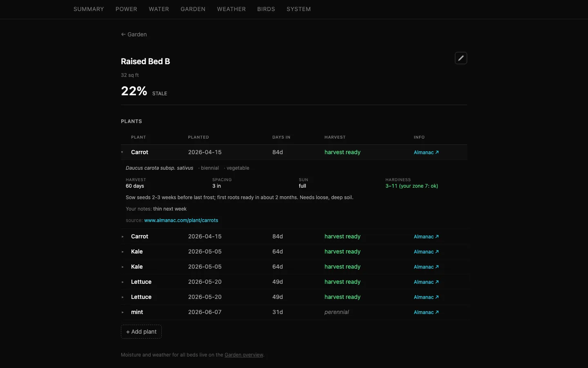588x368 pixels.
Task: Open the Almanac external link in expanded Carrot row
Action: [x=426, y=153]
